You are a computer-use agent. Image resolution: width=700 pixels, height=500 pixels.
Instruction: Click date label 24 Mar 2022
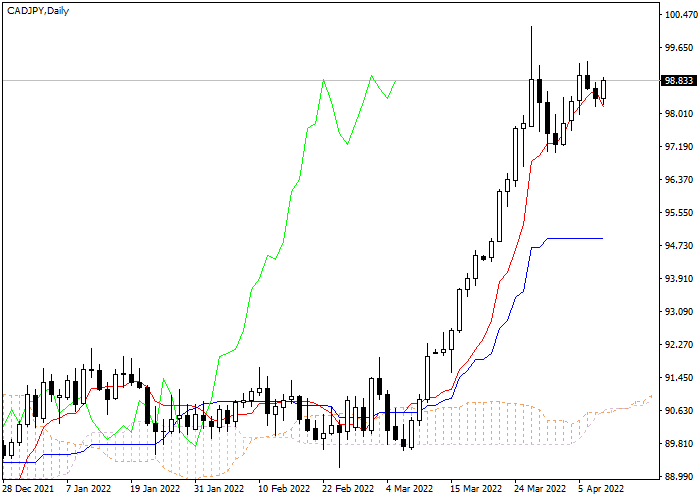[540, 489]
